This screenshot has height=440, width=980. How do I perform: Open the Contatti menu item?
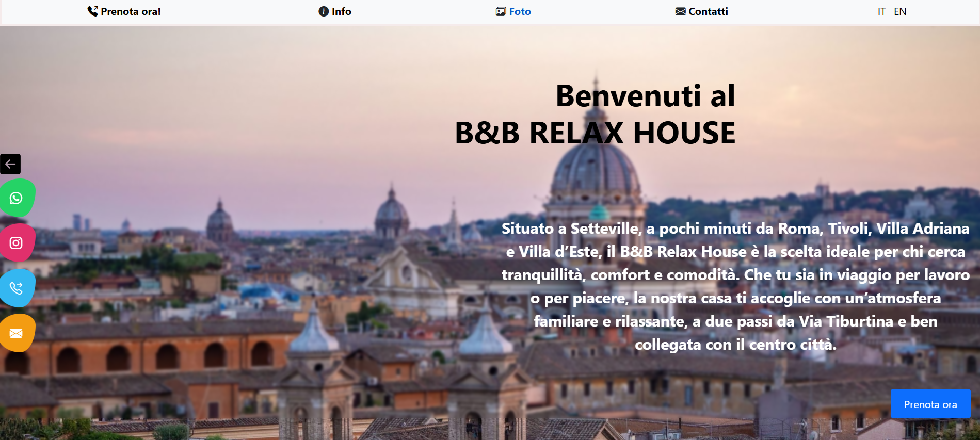click(x=702, y=11)
